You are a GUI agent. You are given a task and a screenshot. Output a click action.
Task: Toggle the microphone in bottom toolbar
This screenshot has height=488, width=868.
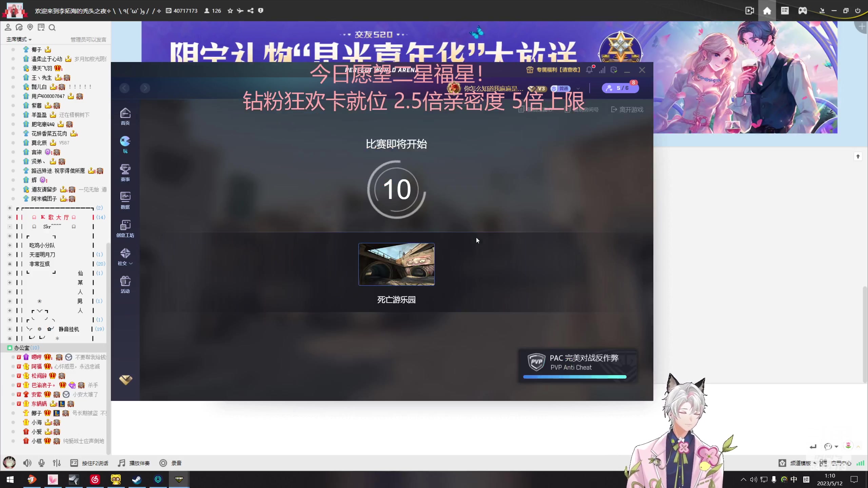(41, 463)
